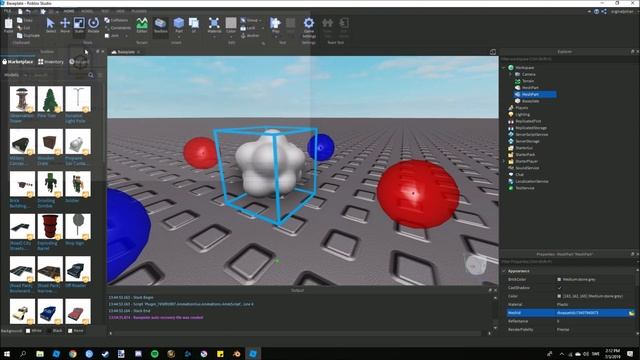Collapse the Workspace tree node
The width and height of the screenshot is (640, 360).
[x=504, y=68]
